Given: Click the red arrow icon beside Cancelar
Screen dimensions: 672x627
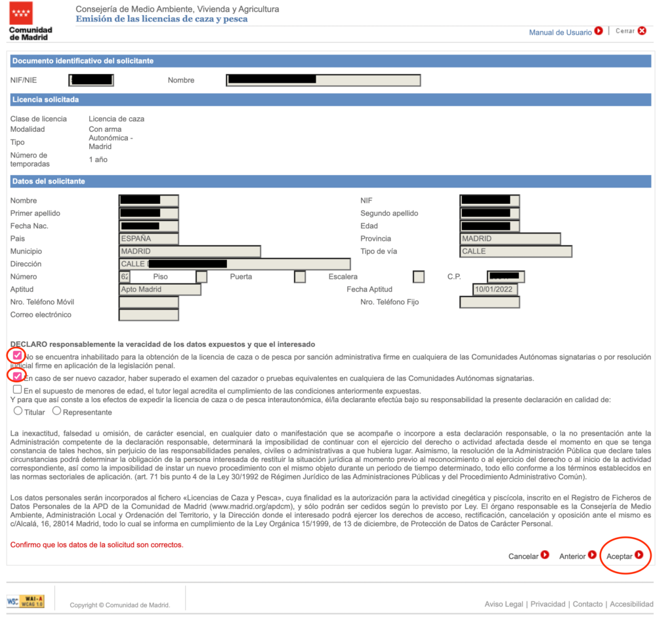Looking at the screenshot, I should click(x=545, y=555).
